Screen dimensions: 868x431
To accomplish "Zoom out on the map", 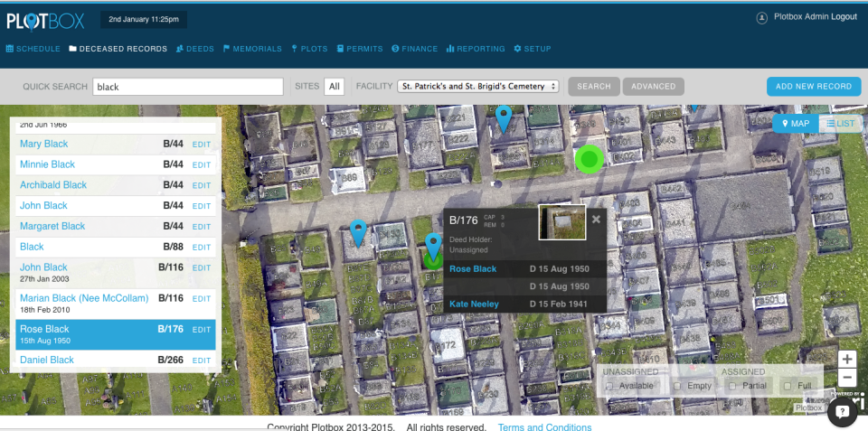I will (847, 378).
